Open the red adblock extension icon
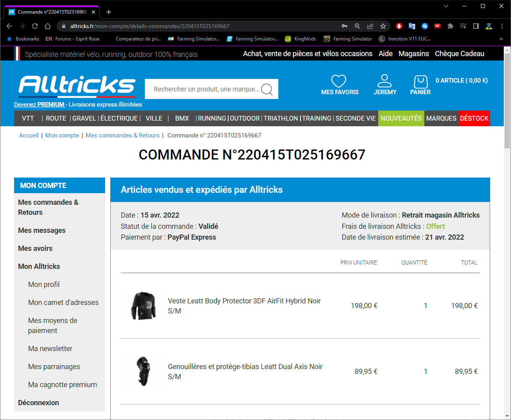511x420 pixels. (x=399, y=26)
